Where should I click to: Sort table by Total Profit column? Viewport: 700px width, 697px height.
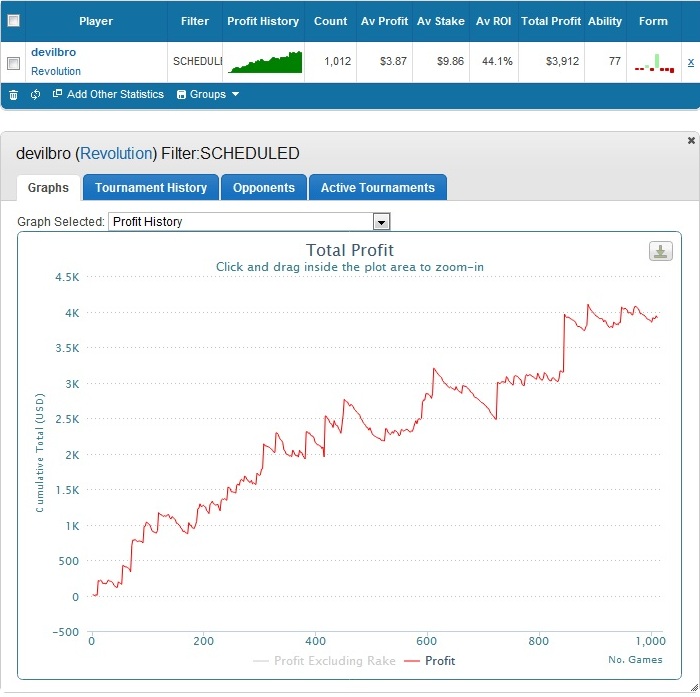(549, 21)
